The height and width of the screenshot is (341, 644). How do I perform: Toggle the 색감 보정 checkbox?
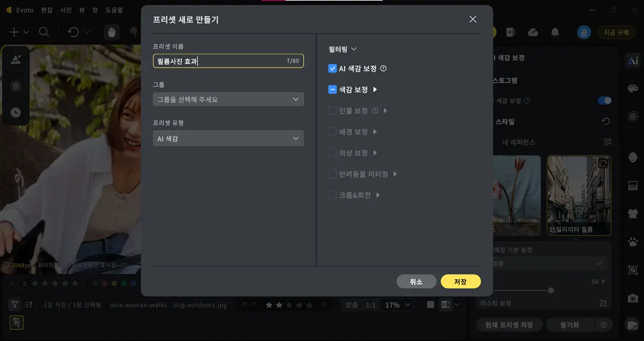coord(332,90)
